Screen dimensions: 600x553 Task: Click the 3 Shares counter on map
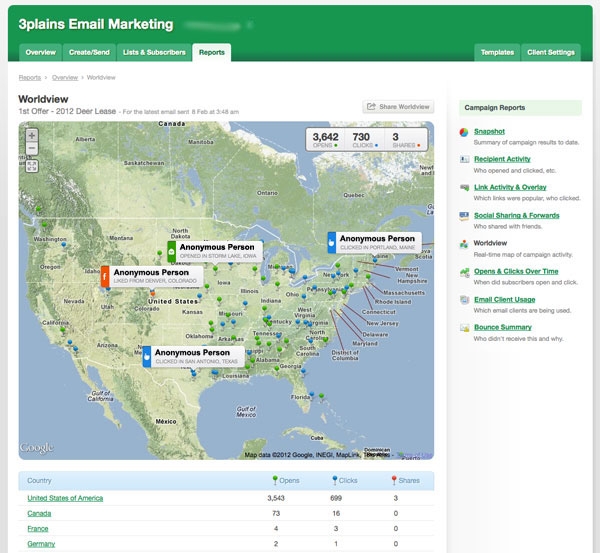[x=406, y=140]
